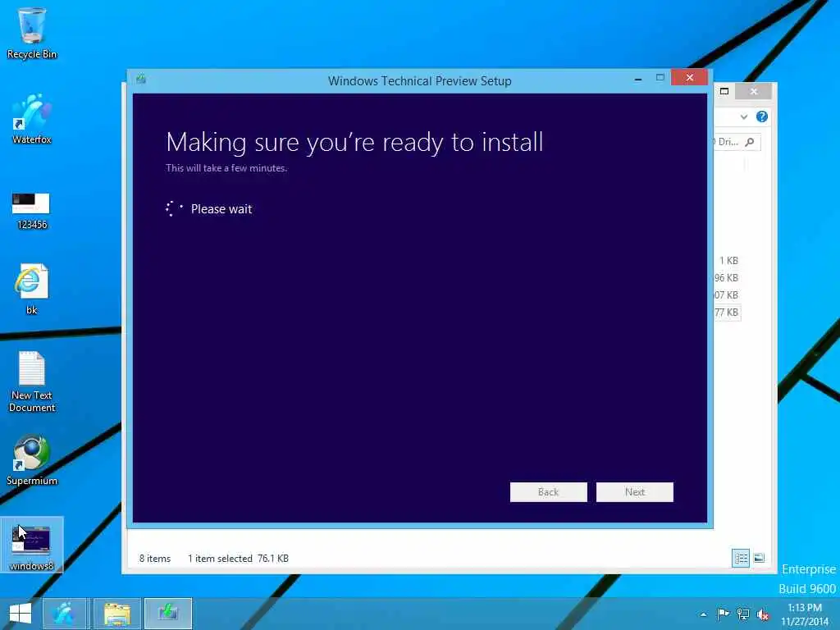Select the bk Internet Explorer file icon

point(32,289)
